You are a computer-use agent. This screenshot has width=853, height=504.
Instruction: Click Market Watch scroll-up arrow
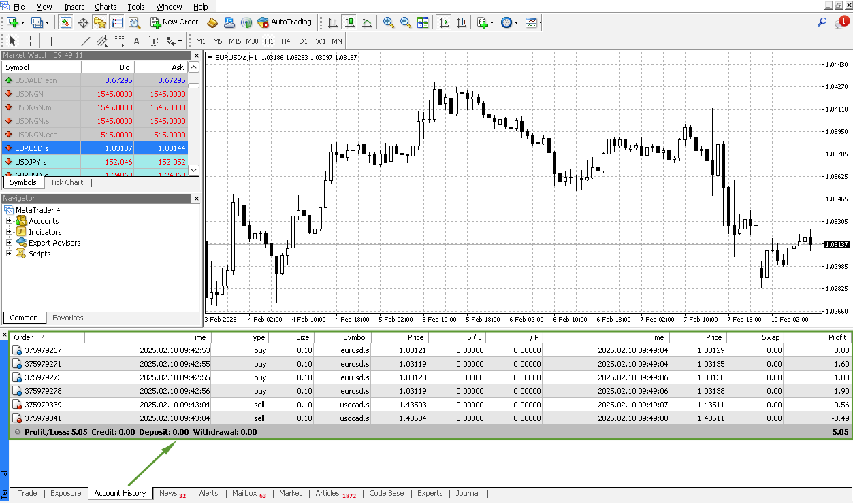[194, 67]
